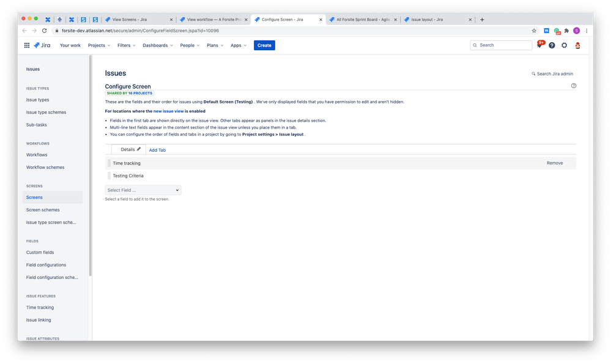Open the new issue view link

pos(168,111)
